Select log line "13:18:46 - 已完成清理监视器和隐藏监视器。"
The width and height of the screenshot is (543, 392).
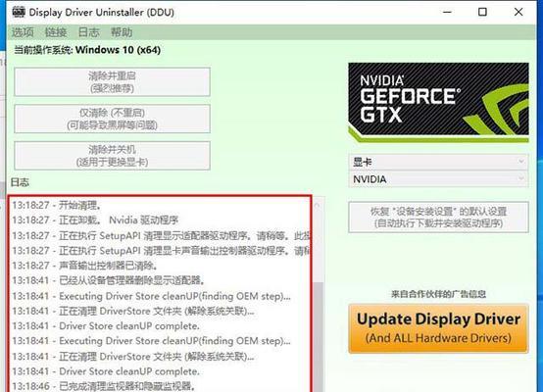click(x=104, y=386)
